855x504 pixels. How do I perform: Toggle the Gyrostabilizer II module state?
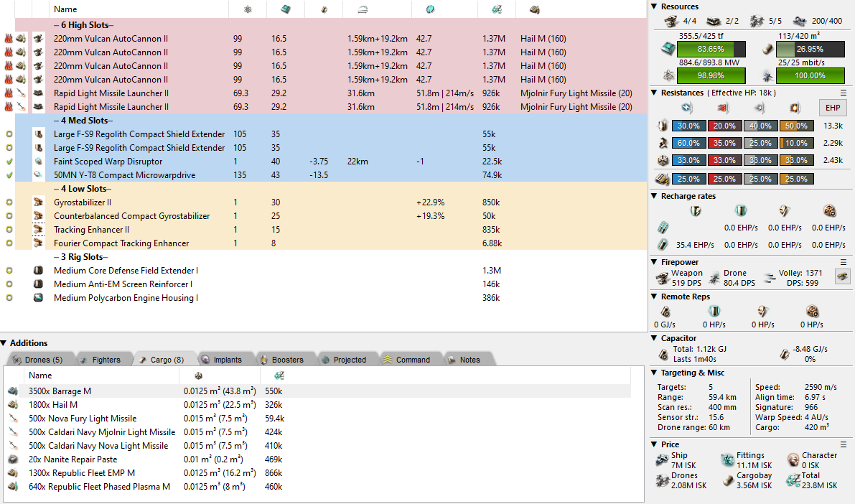point(9,202)
